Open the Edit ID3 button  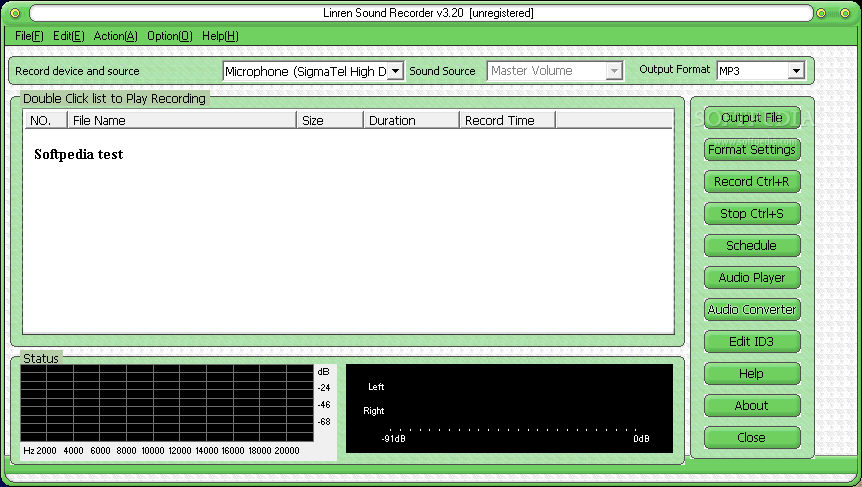[x=752, y=341]
